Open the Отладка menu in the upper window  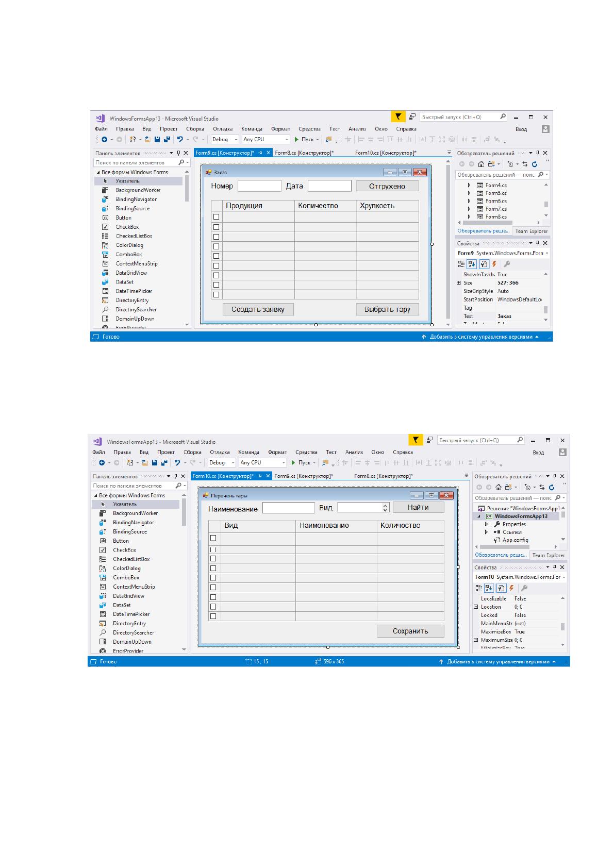pyautogui.click(x=223, y=129)
